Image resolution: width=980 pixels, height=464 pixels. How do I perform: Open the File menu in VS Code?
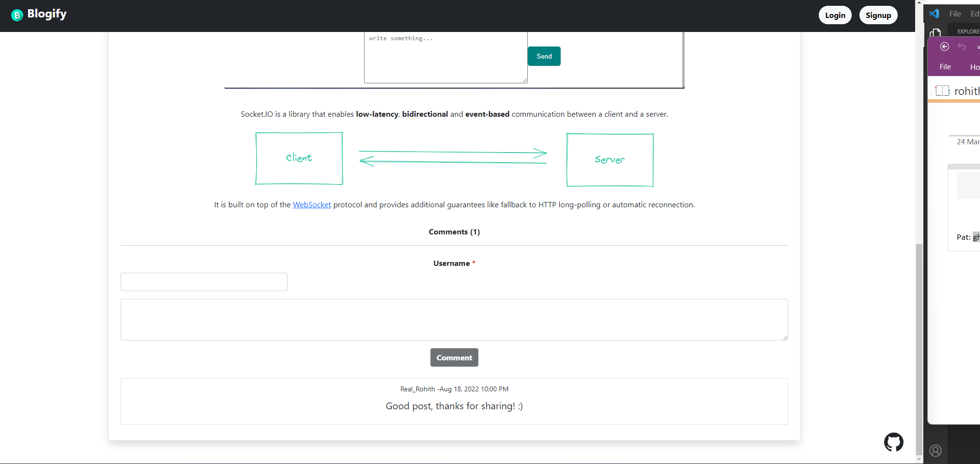[954, 14]
